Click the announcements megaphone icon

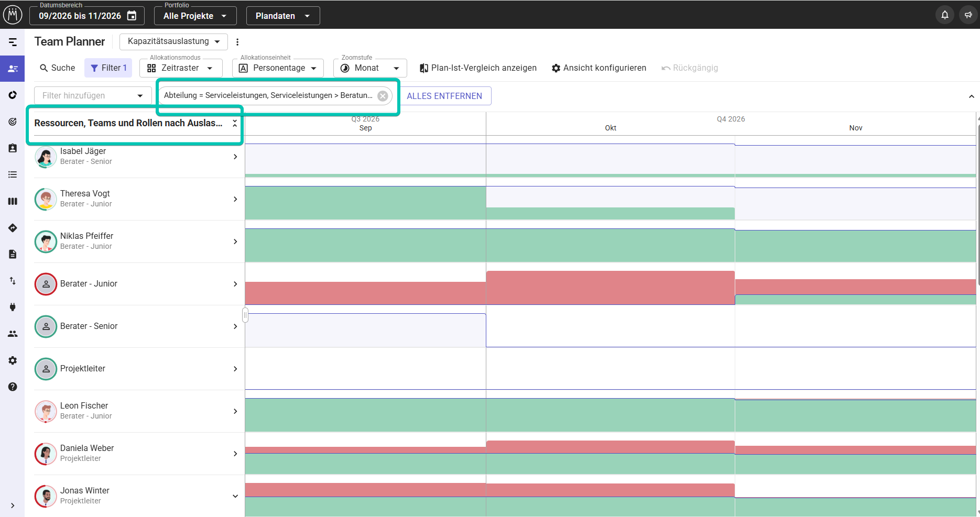point(968,15)
